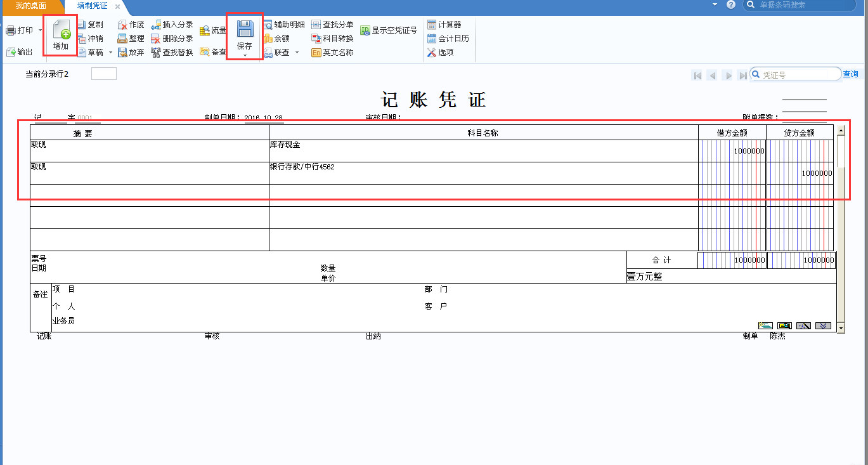Click the 复制 (Copy) toolbar icon
The height and width of the screenshot is (465, 868).
tap(81, 25)
